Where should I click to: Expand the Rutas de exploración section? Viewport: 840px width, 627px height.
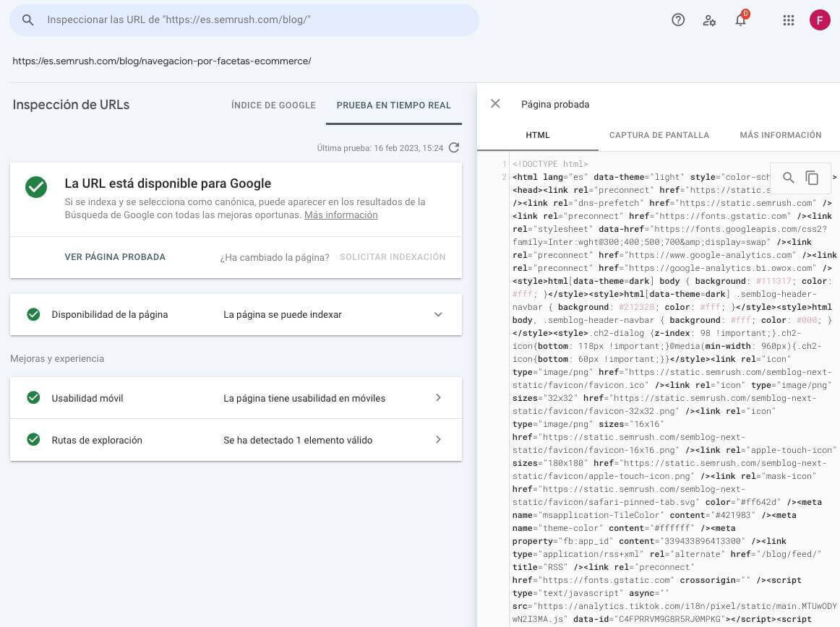438,440
